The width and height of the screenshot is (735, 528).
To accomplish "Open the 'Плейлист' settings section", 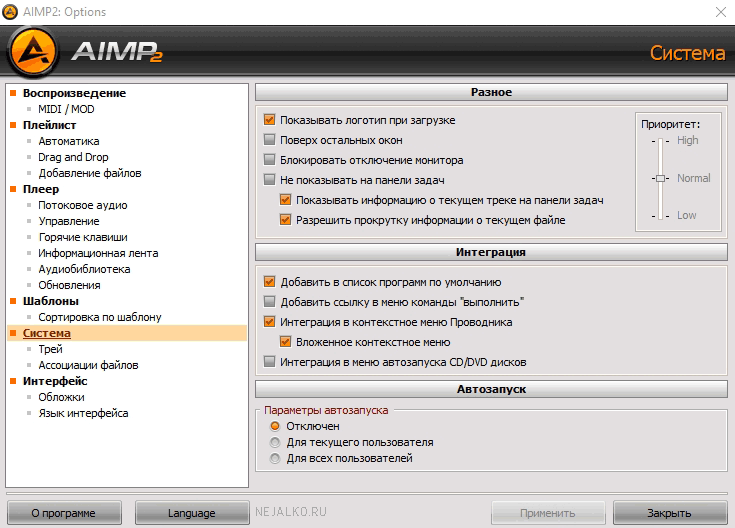I will click(49, 125).
